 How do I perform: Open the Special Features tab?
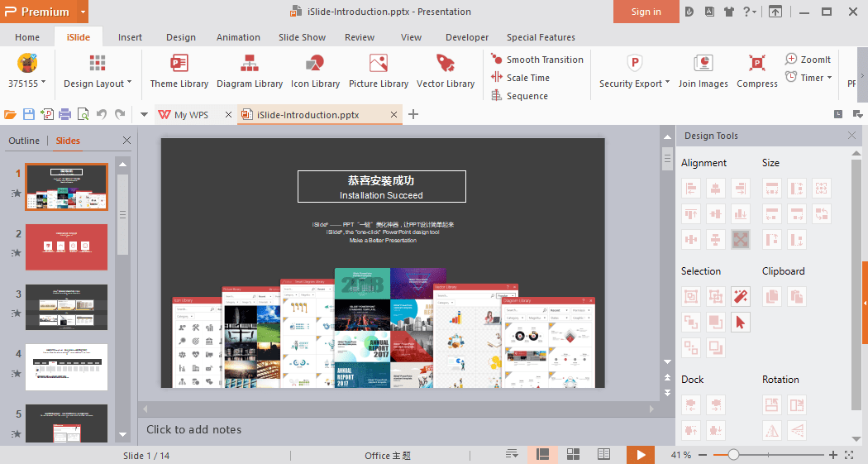click(541, 37)
